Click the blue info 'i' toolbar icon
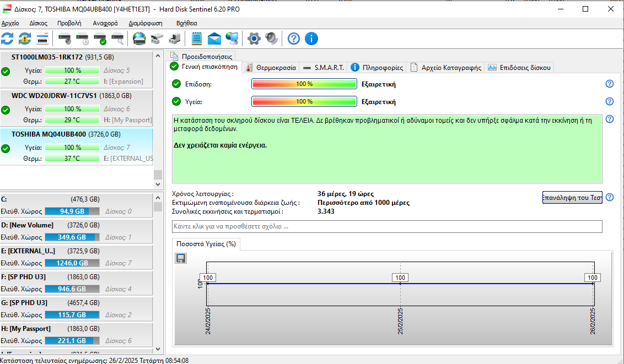The height and width of the screenshot is (364, 624). (311, 39)
